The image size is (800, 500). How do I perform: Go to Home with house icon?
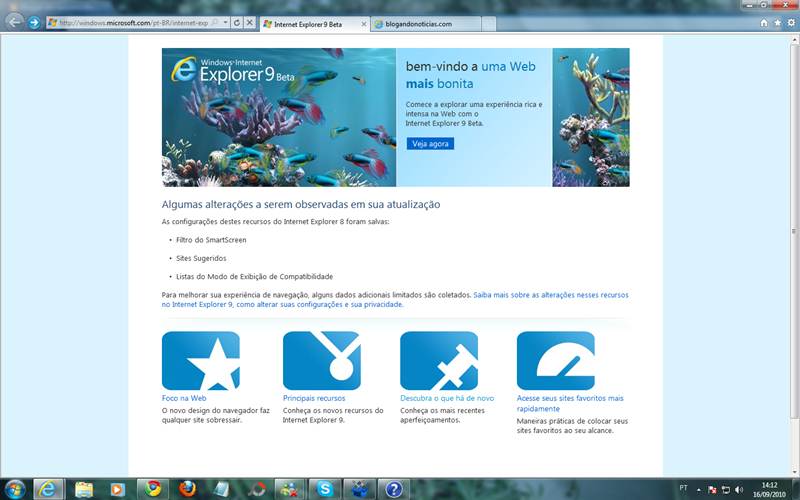[x=764, y=22]
